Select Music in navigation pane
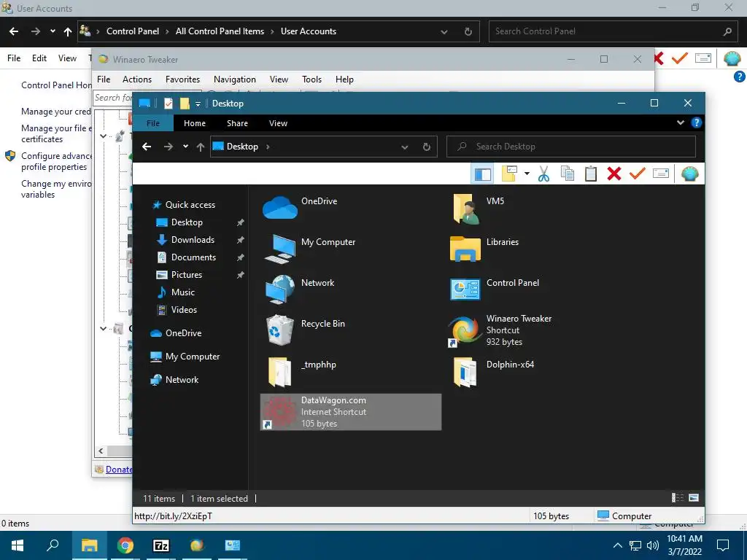Screen dimensions: 747x560 coord(182,292)
